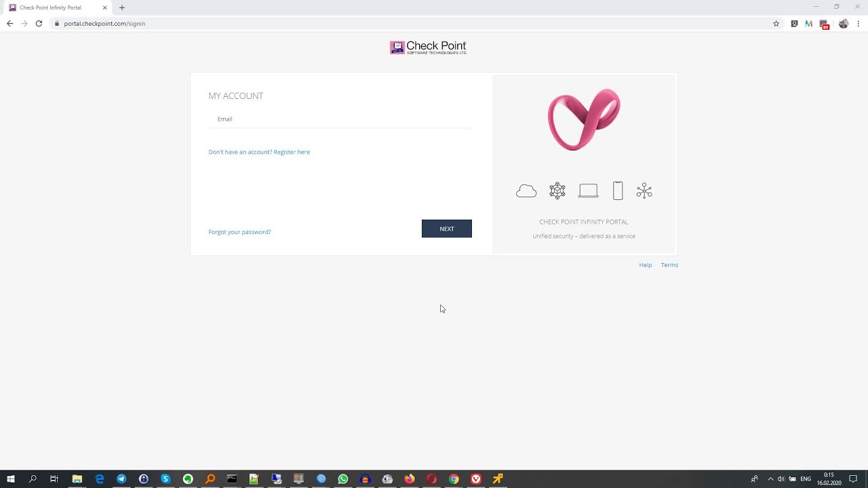
Task: Open a new browser tab
Action: [122, 7]
